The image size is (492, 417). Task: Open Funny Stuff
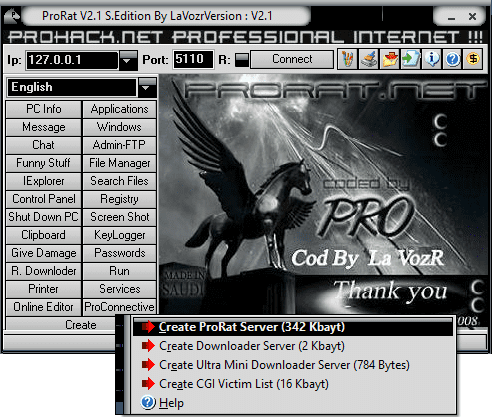(x=44, y=163)
